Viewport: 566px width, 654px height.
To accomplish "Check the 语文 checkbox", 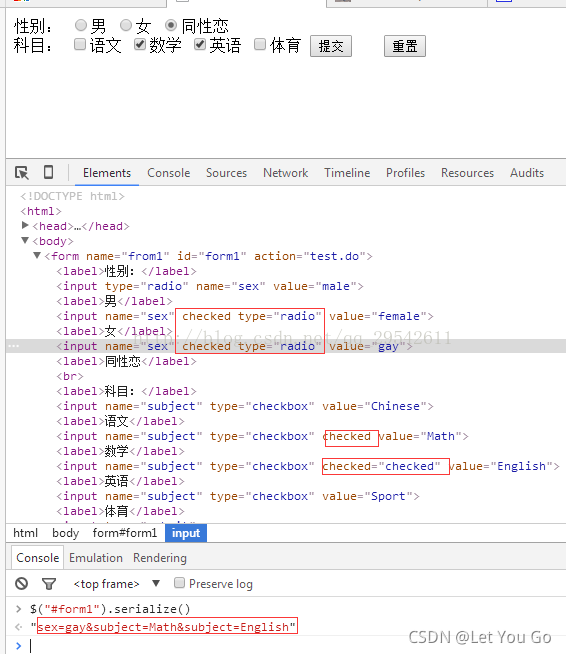I will [80, 44].
